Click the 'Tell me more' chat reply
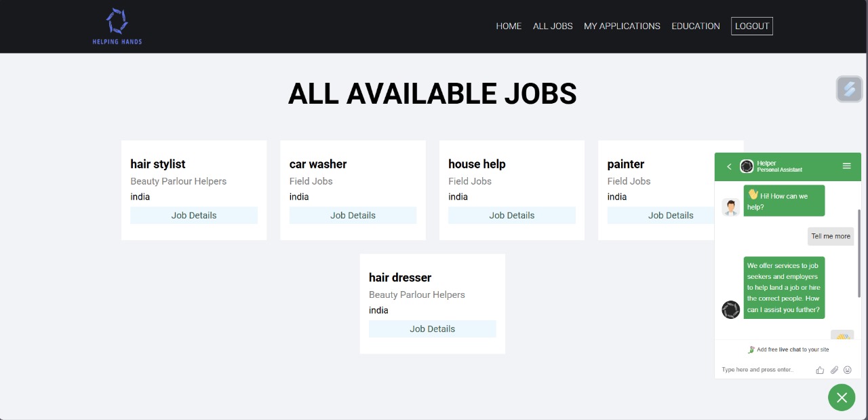 (x=831, y=236)
